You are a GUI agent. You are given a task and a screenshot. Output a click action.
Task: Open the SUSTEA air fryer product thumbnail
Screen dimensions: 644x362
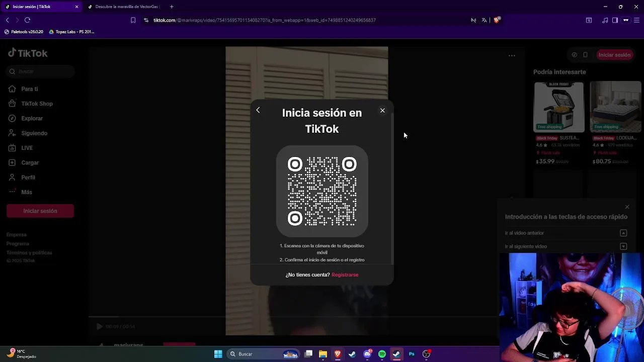[559, 107]
